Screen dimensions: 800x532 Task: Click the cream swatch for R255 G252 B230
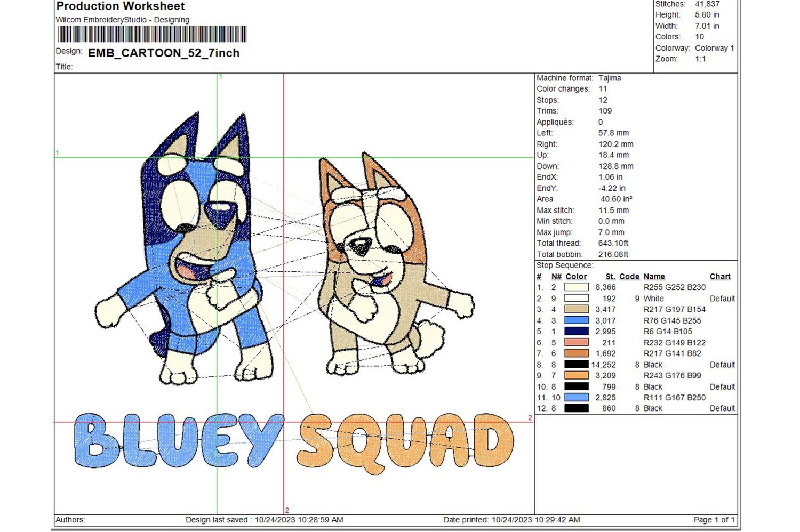tap(576, 287)
